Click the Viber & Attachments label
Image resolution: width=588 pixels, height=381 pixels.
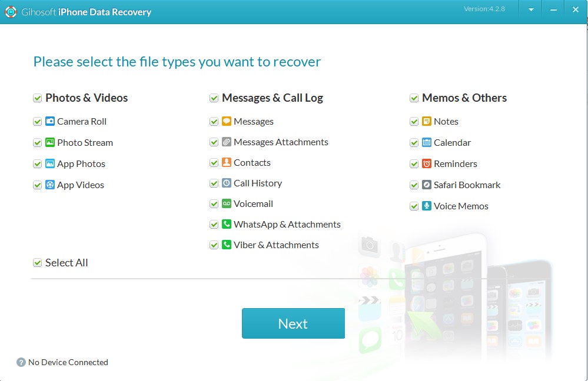[277, 245]
